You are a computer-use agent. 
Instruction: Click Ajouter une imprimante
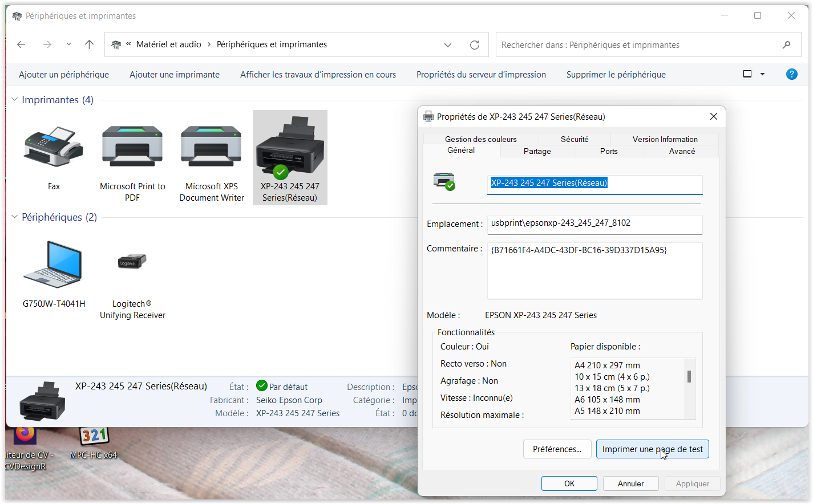[x=175, y=75]
